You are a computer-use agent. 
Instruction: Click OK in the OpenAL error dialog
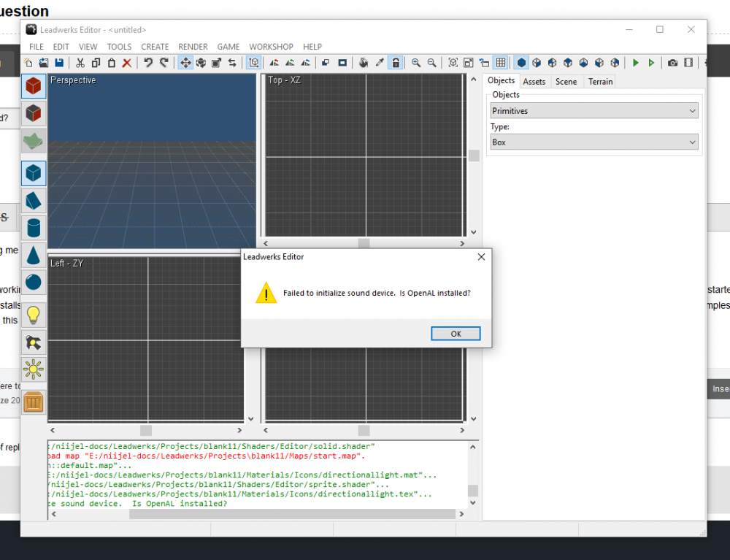(x=456, y=334)
